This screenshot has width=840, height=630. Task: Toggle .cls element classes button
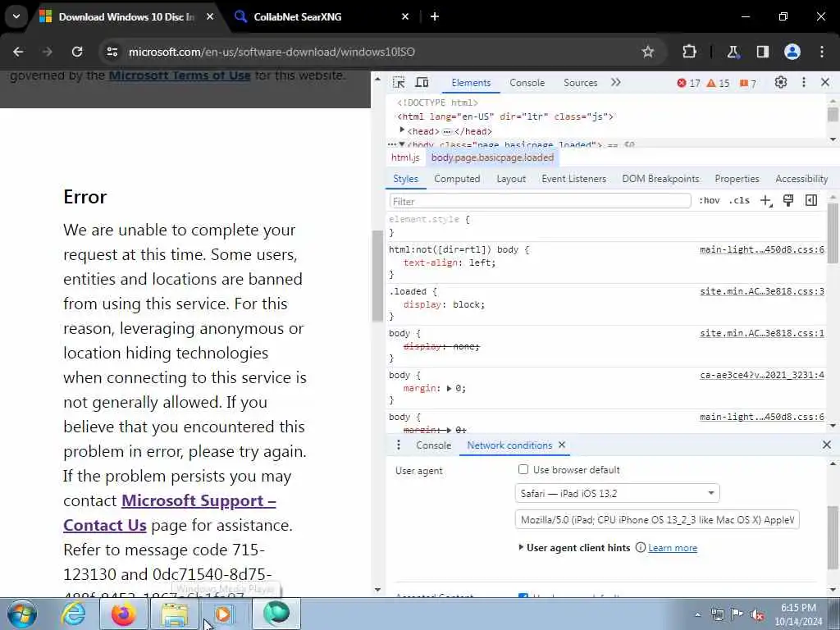[739, 200]
